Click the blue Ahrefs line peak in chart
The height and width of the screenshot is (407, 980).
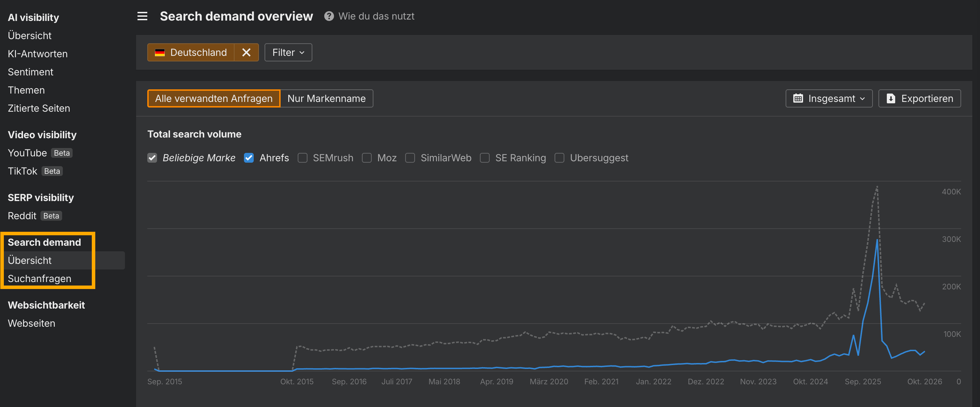(877, 240)
